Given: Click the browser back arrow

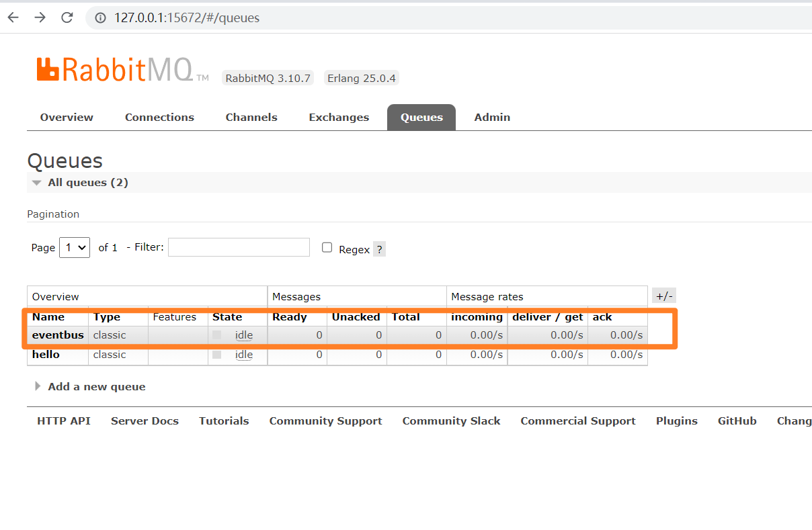Looking at the screenshot, I should coord(13,18).
